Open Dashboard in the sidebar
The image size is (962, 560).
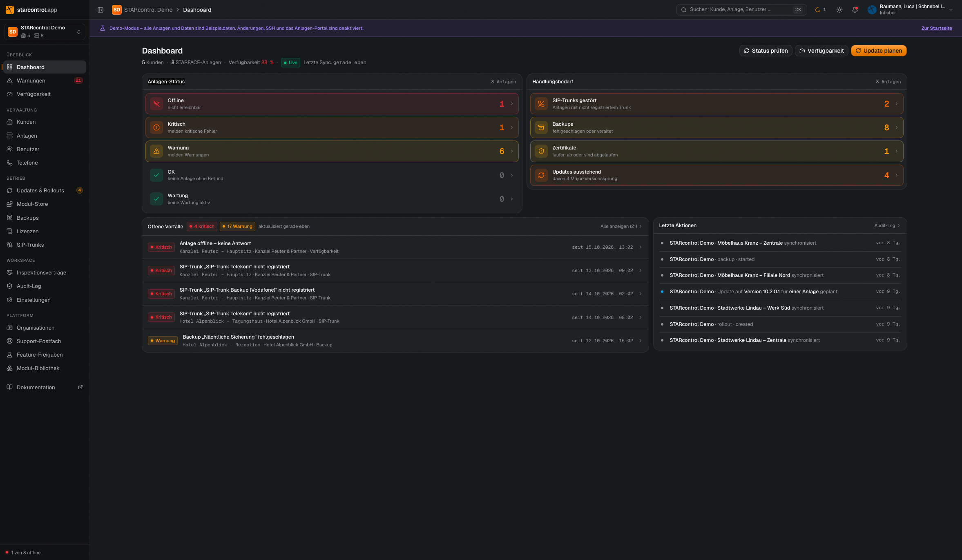(x=45, y=67)
